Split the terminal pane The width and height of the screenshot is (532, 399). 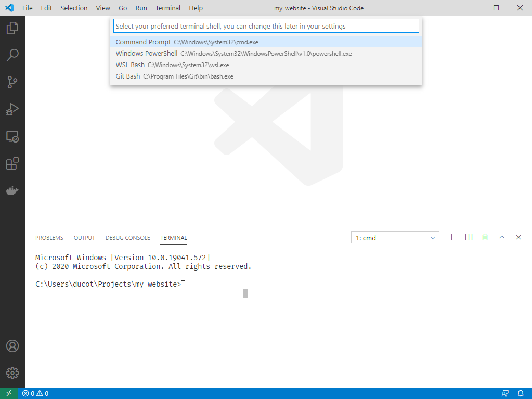[468, 237]
